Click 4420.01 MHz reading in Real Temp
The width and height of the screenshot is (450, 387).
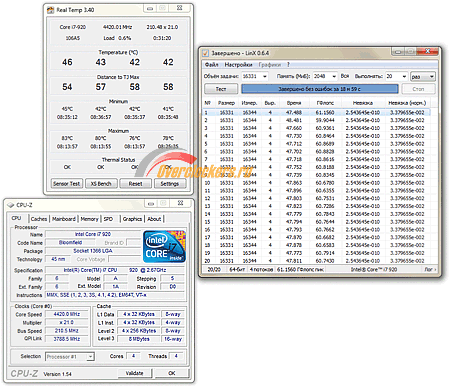pos(117,27)
